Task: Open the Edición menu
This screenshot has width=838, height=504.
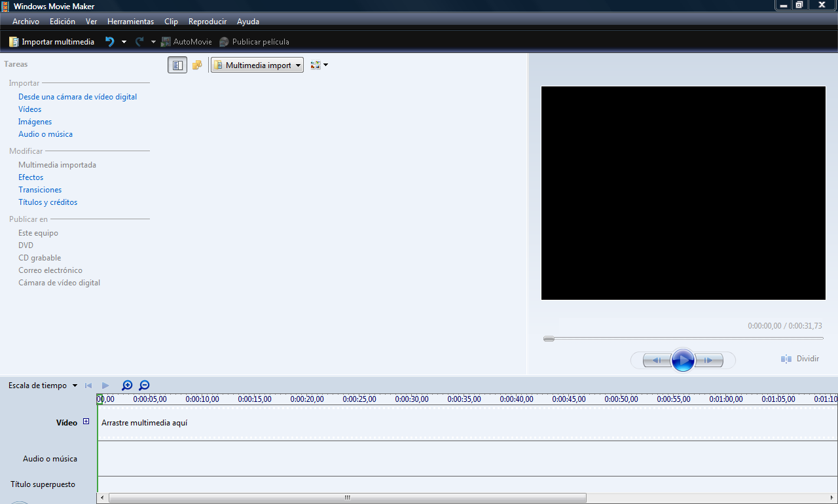Action: 62,22
